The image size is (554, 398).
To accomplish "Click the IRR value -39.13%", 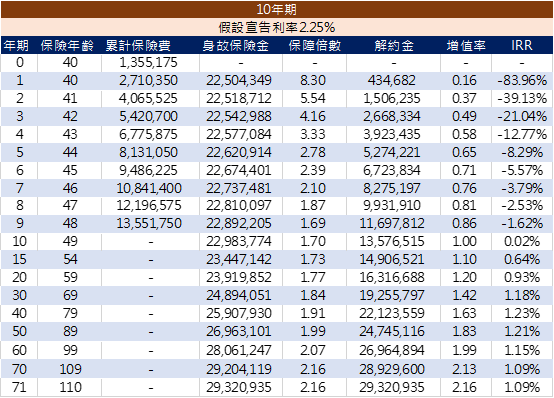I will (x=522, y=98).
